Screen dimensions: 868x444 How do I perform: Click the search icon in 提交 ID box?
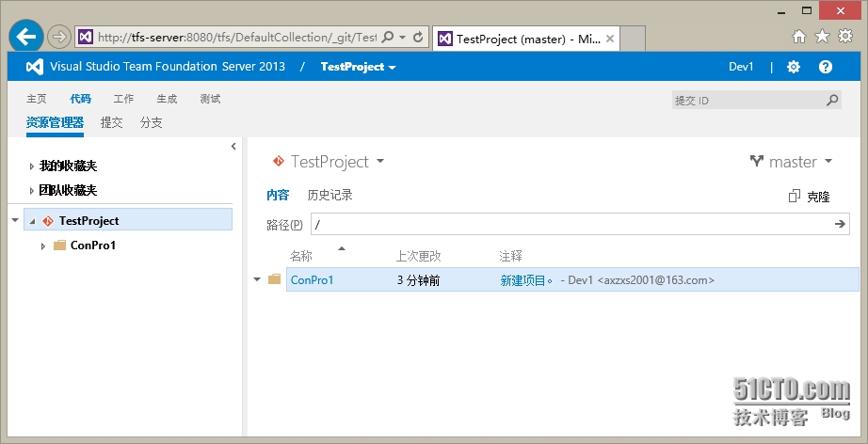832,101
